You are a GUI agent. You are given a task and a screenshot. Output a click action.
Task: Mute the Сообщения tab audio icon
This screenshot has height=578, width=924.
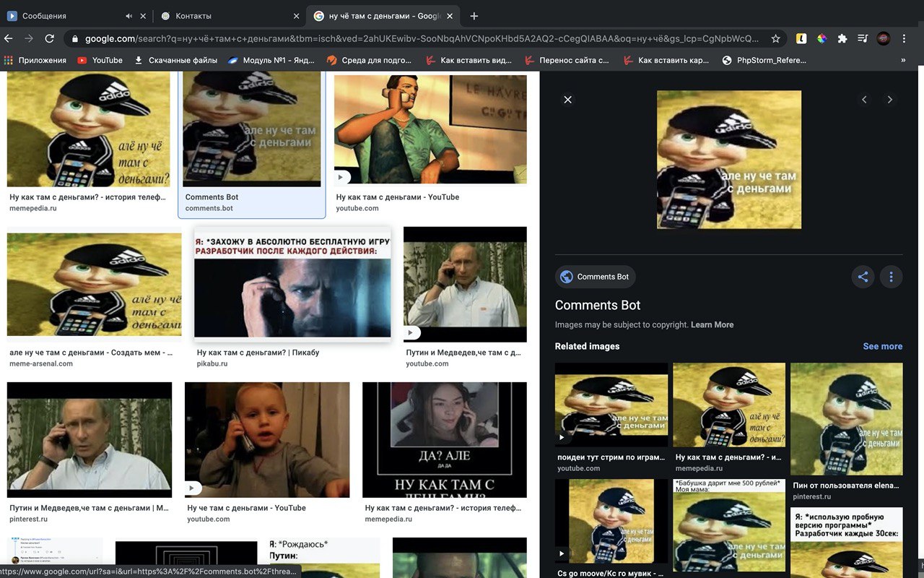129,16
